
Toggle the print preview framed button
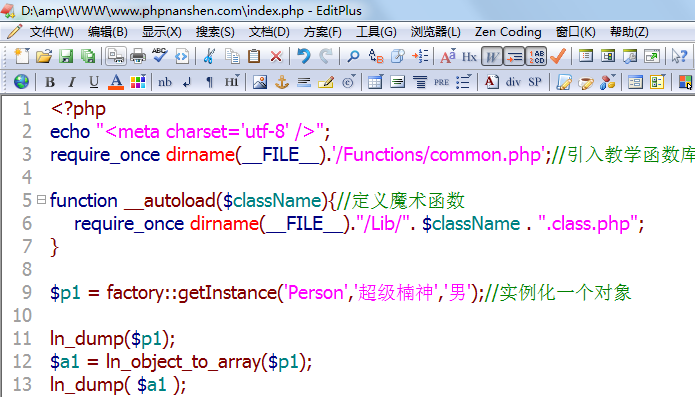tap(116, 56)
